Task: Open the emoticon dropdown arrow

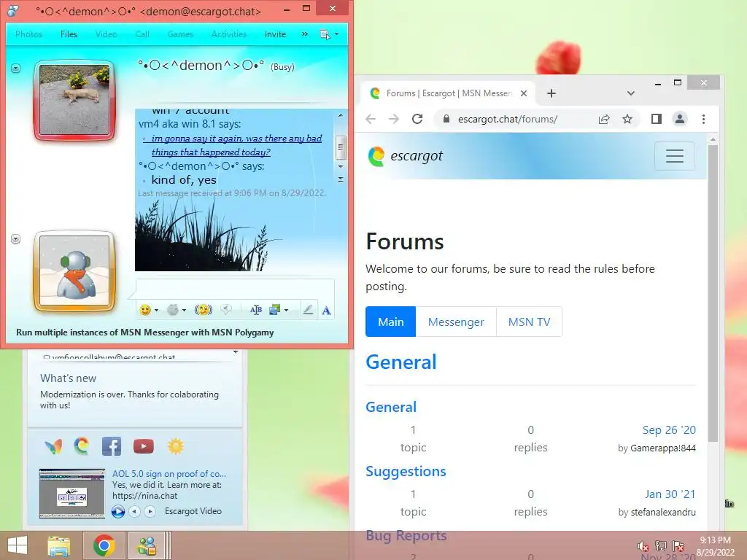Action: (156, 311)
